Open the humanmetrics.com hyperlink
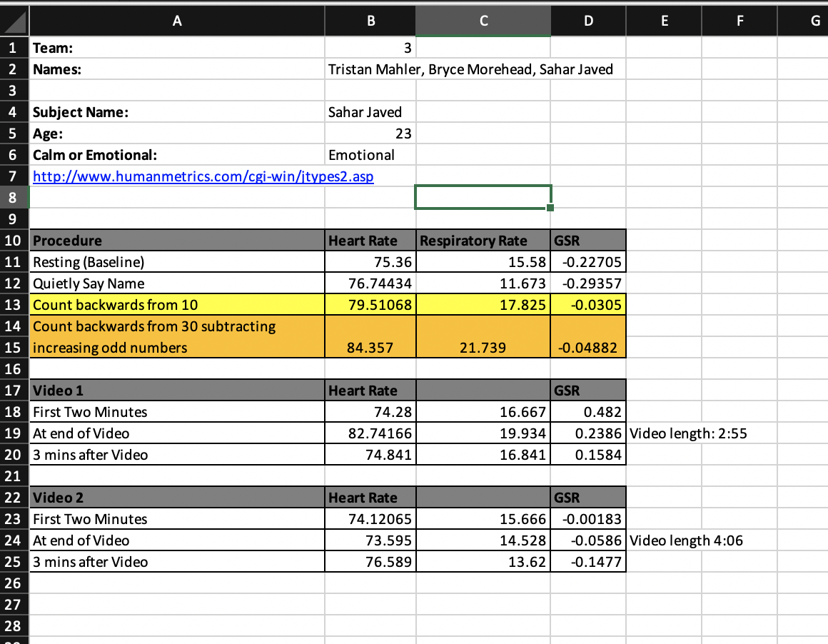The width and height of the screenshot is (828, 644). coord(203,176)
